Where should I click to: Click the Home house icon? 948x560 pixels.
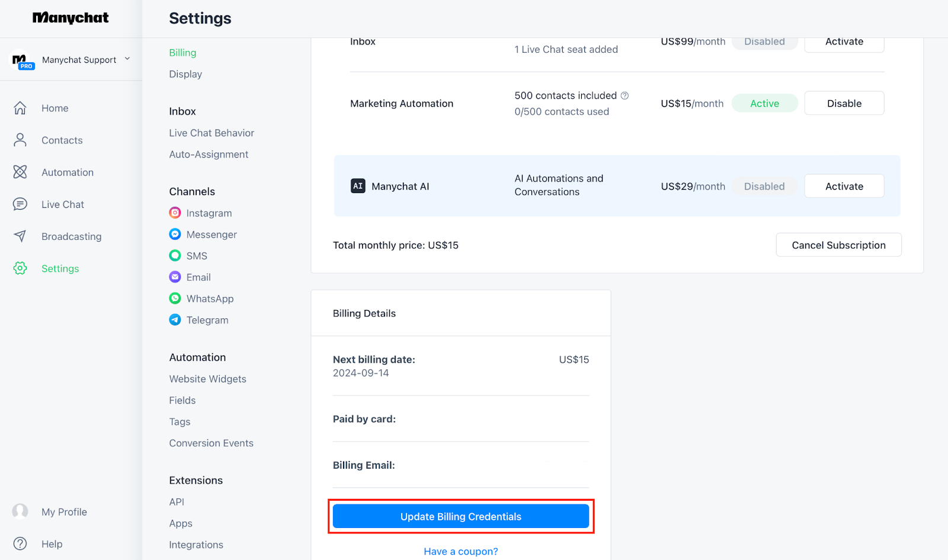point(20,108)
